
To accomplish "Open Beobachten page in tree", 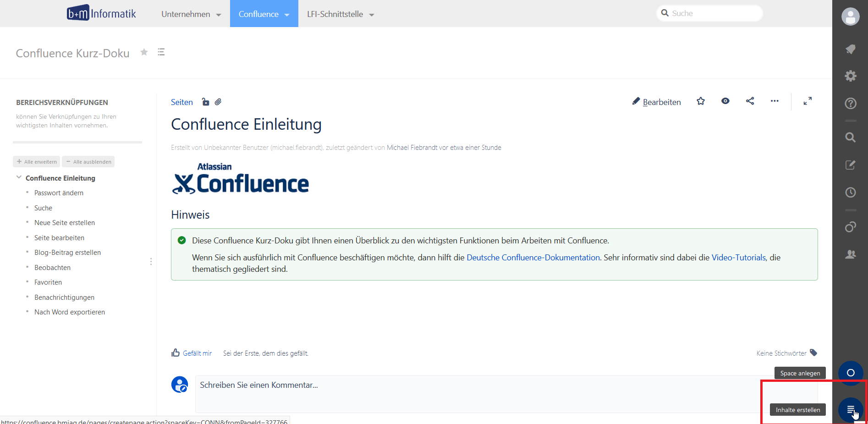I will click(x=52, y=268).
